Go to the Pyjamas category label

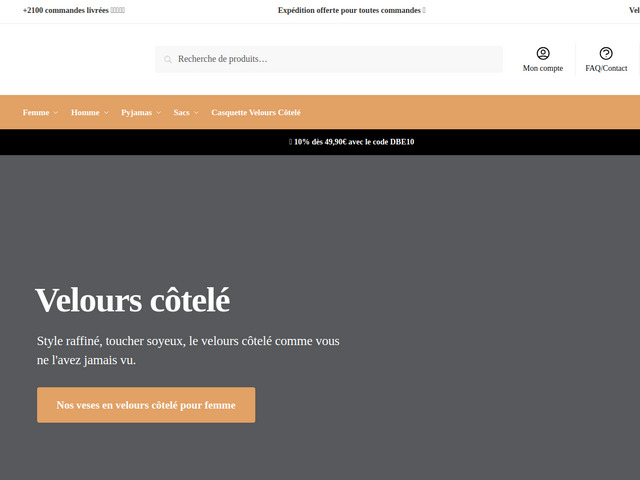[x=136, y=113]
